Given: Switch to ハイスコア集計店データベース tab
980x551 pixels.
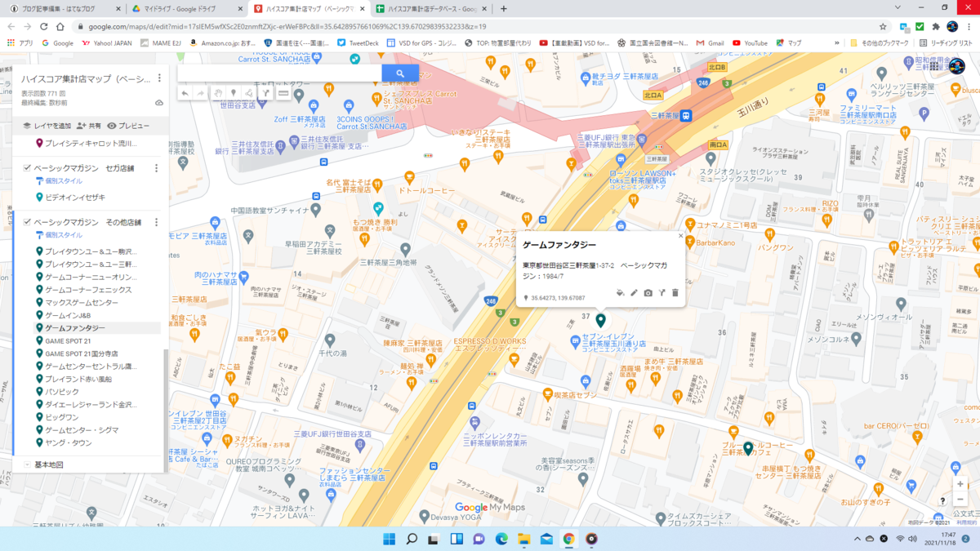Looking at the screenshot, I should pos(431,8).
